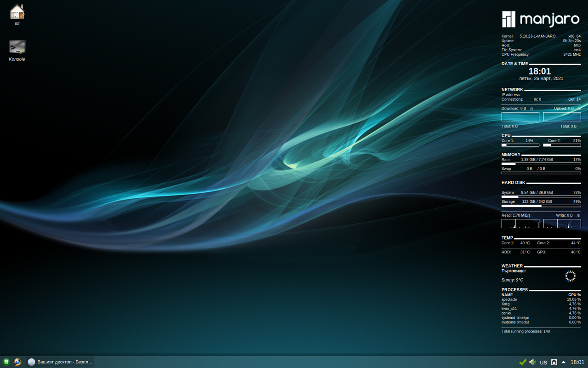This screenshot has width=588, height=368.
Task: Click 'Total running processes: 148' text
Action: click(526, 331)
